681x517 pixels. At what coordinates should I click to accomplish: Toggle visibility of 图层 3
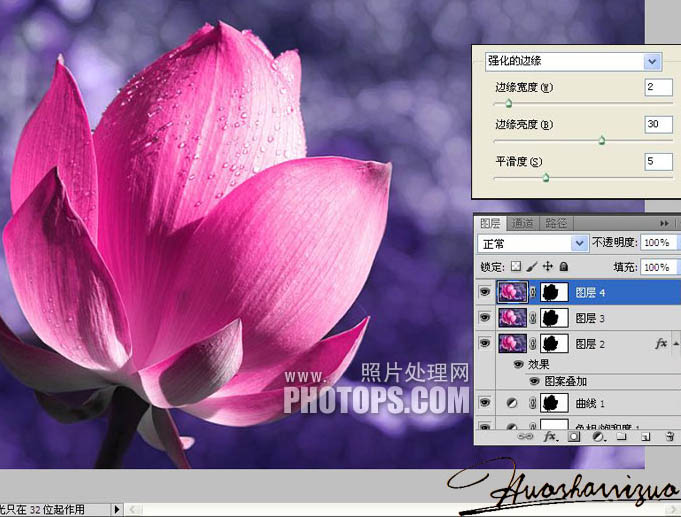pos(485,317)
